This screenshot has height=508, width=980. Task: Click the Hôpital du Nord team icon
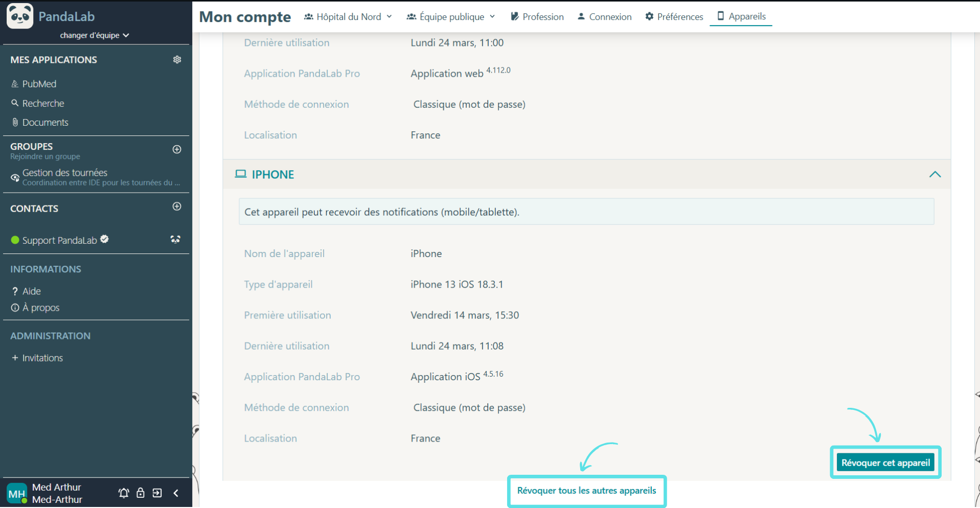pyautogui.click(x=308, y=17)
